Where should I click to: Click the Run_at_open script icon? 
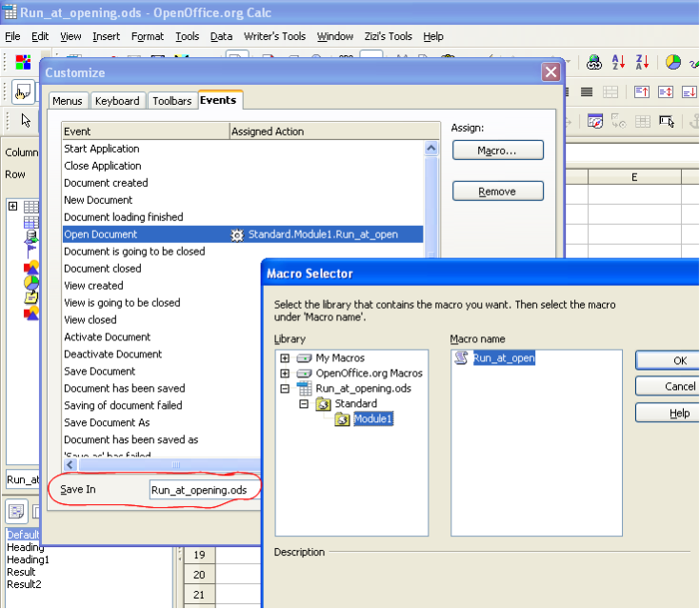tap(461, 358)
